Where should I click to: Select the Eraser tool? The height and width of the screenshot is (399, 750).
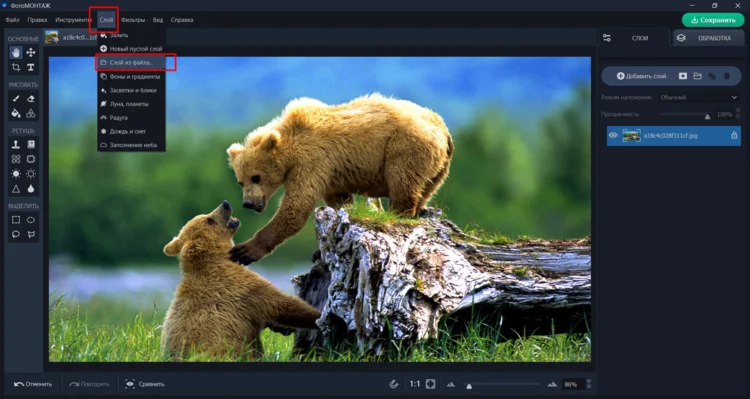pyautogui.click(x=31, y=99)
